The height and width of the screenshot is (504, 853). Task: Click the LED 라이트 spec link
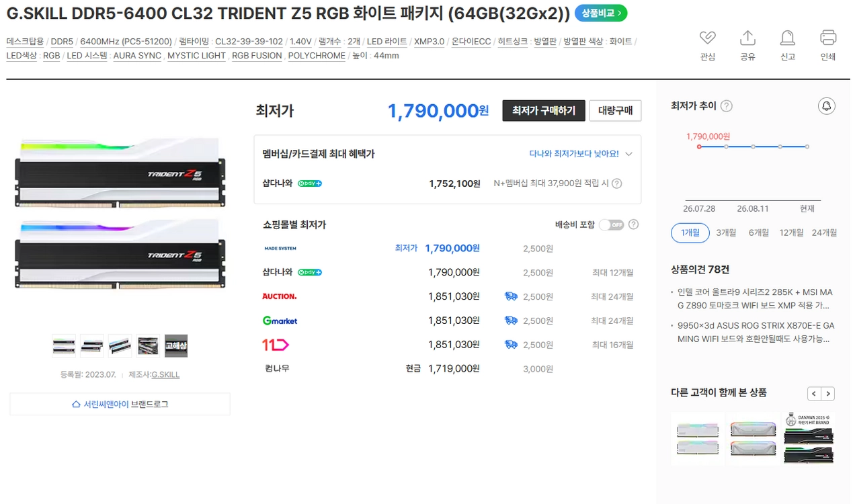coord(387,42)
